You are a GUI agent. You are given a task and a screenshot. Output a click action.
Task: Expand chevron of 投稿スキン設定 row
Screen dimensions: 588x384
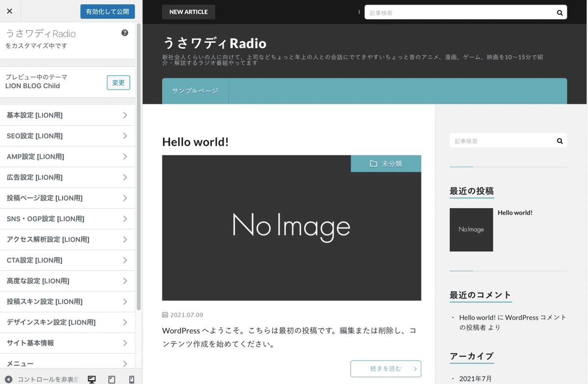(125, 302)
